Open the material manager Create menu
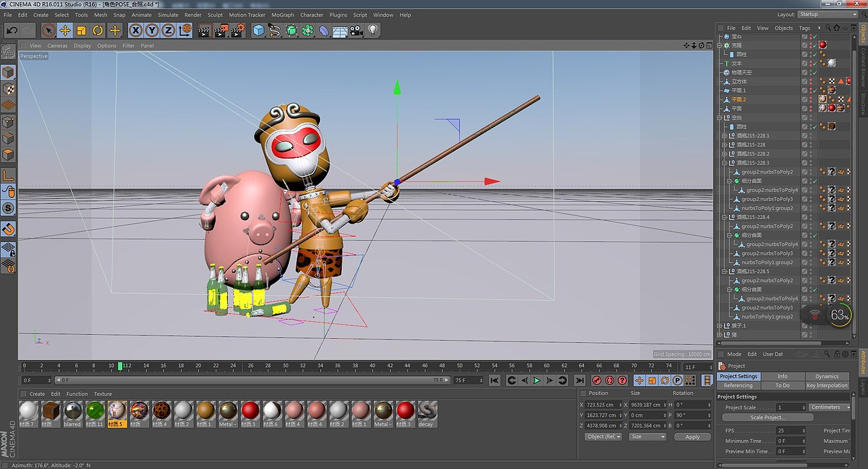Image resolution: width=868 pixels, height=469 pixels. 37,394
